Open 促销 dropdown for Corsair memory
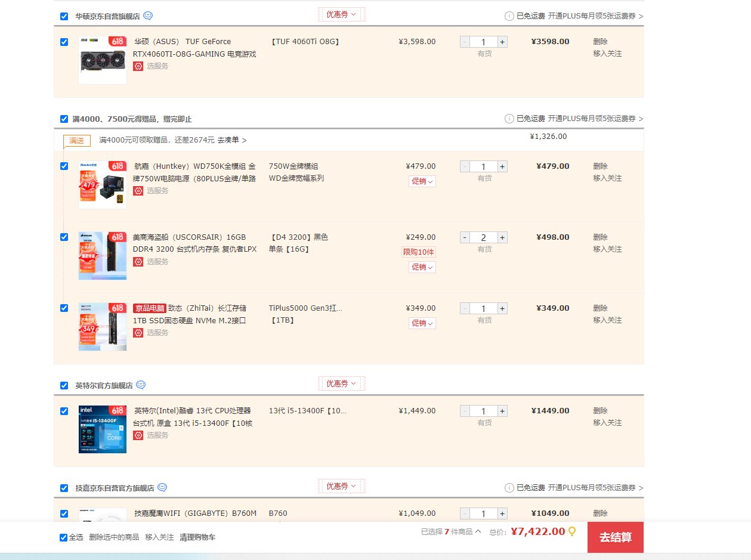The height and width of the screenshot is (560, 751). pyautogui.click(x=422, y=267)
